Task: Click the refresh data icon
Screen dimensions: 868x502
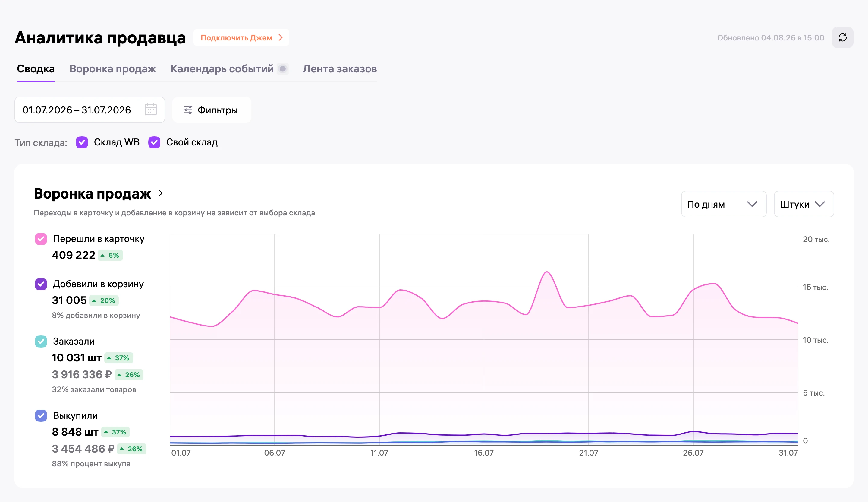Action: pos(842,38)
